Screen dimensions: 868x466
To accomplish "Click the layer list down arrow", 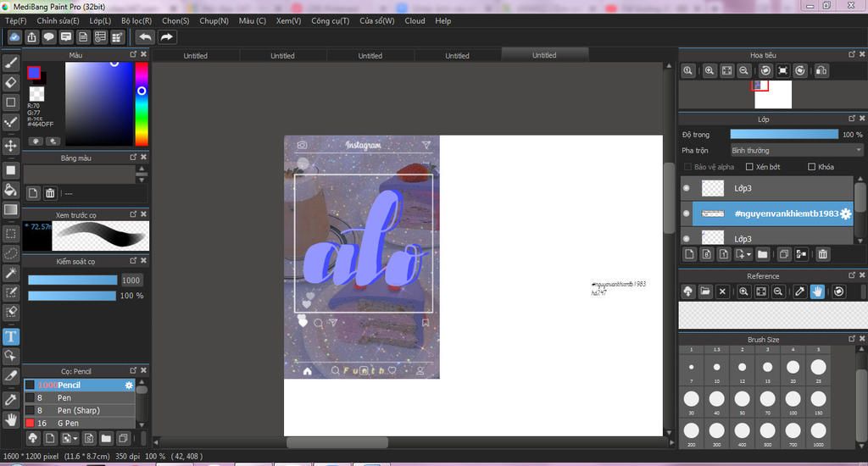I will coord(860,241).
